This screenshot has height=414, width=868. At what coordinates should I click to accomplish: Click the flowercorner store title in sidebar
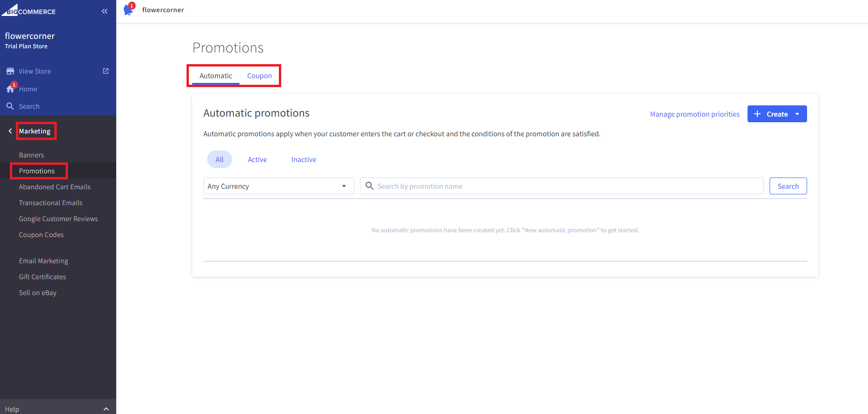pos(30,36)
